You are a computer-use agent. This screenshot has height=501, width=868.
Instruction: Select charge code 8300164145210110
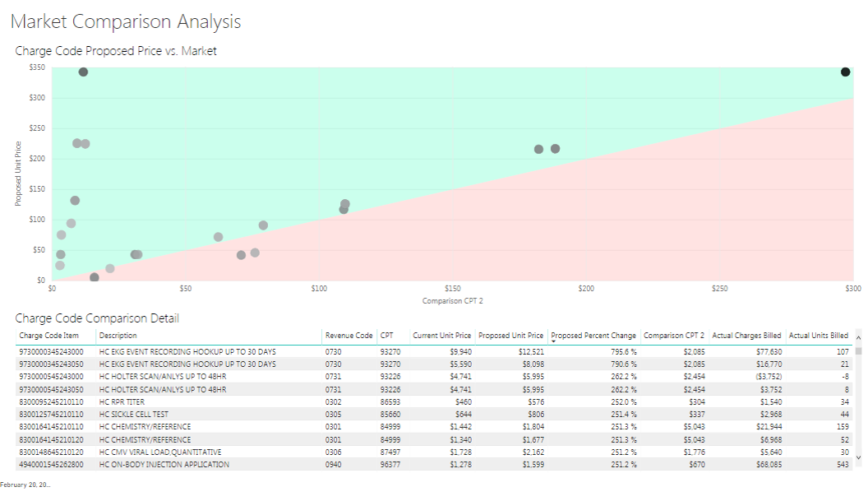tap(51, 427)
